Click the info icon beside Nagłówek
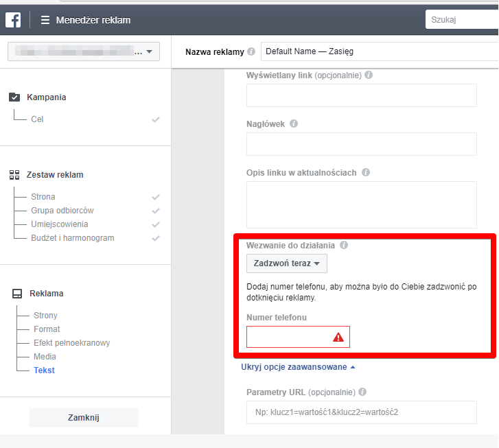Image resolution: width=499 pixels, height=448 pixels. coord(293,123)
